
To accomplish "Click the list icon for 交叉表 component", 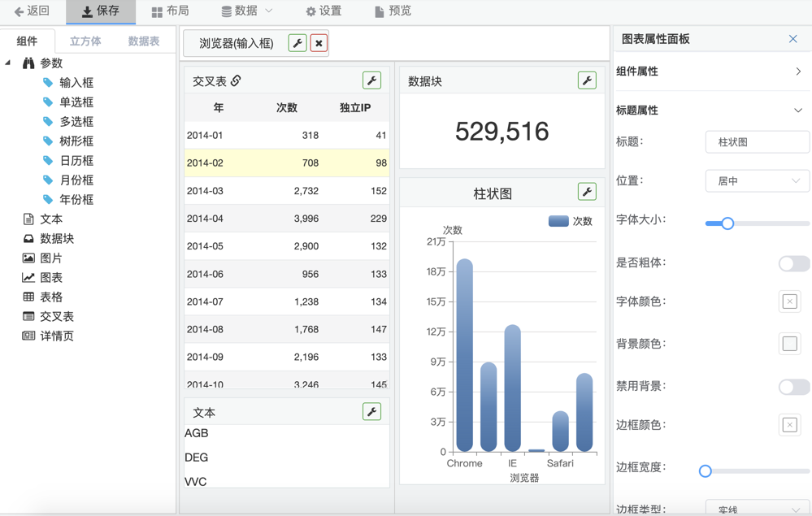I will click(x=28, y=316).
